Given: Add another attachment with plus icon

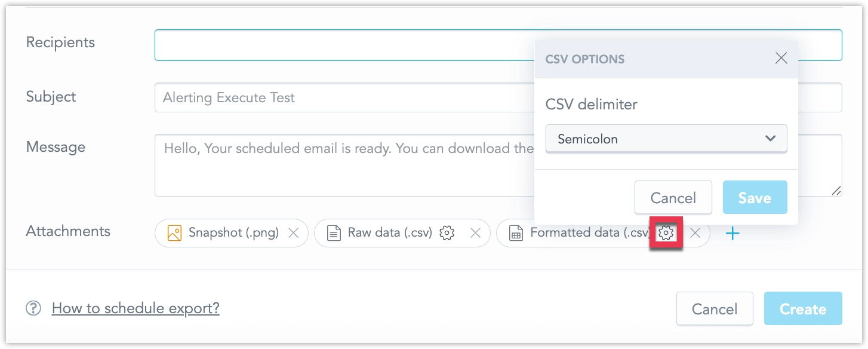Looking at the screenshot, I should click(x=732, y=233).
